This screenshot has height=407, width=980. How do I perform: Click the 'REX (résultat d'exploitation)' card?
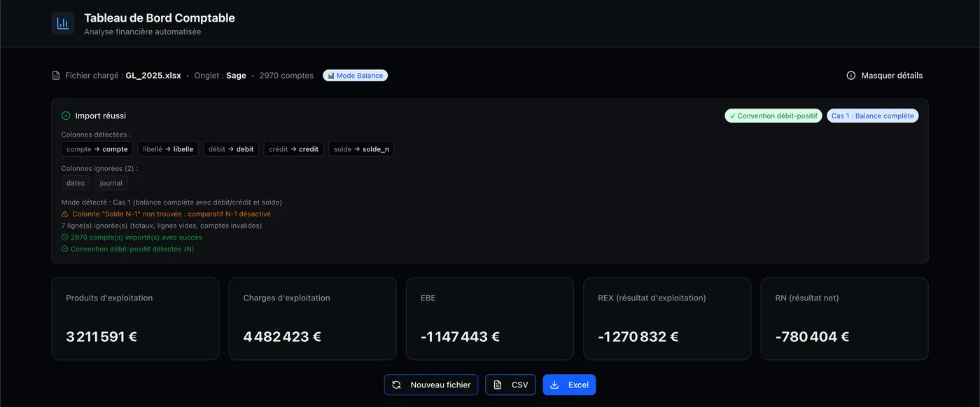[x=667, y=319]
